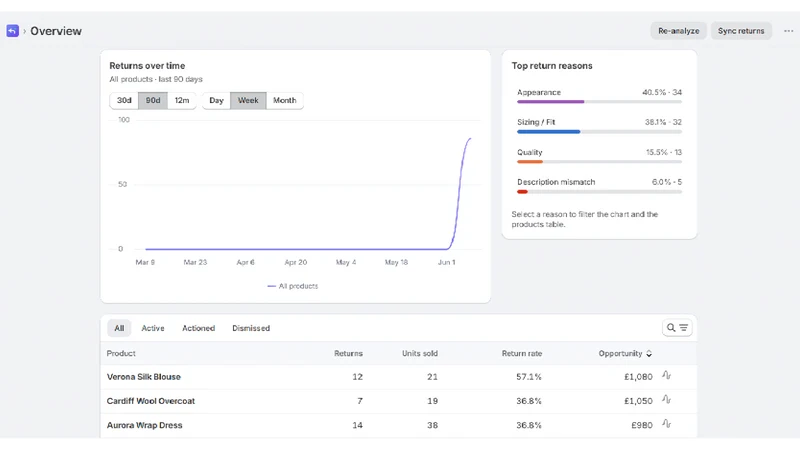Click the £980 opportunity value
The height and width of the screenshot is (450, 800).
[642, 425]
